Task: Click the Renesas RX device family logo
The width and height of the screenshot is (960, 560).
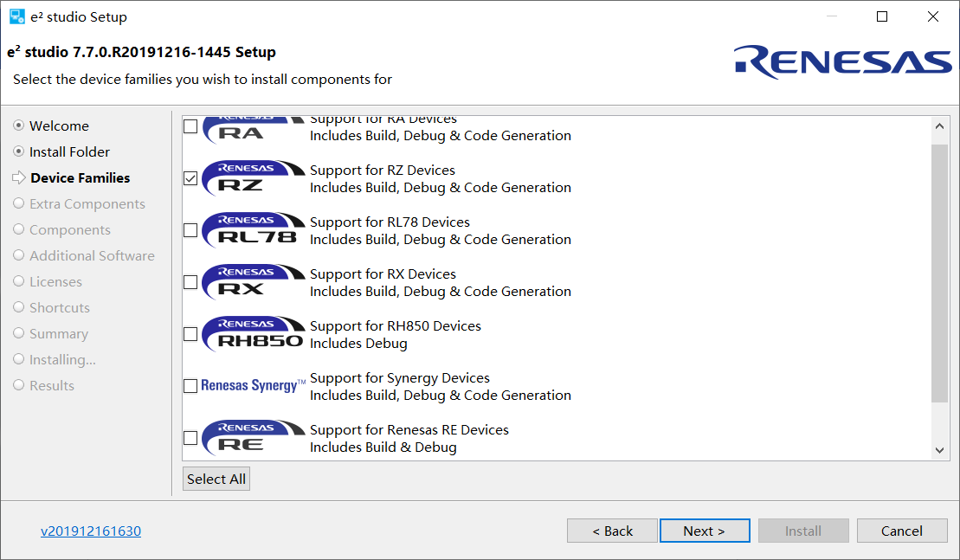Action: pos(253,282)
